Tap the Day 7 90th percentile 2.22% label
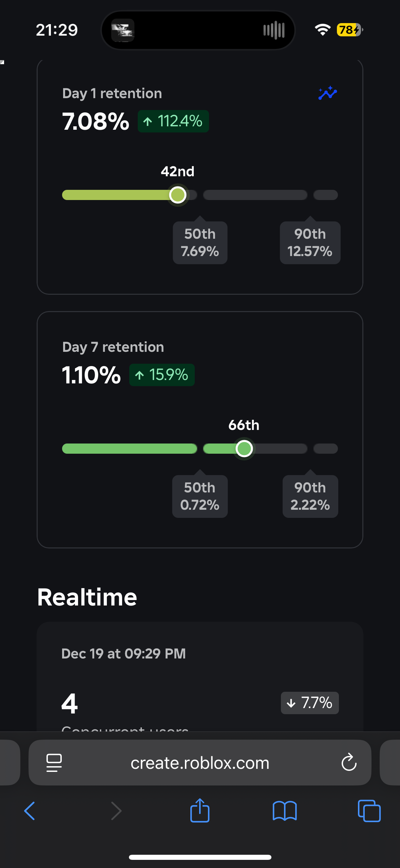This screenshot has width=400, height=868. tap(310, 496)
